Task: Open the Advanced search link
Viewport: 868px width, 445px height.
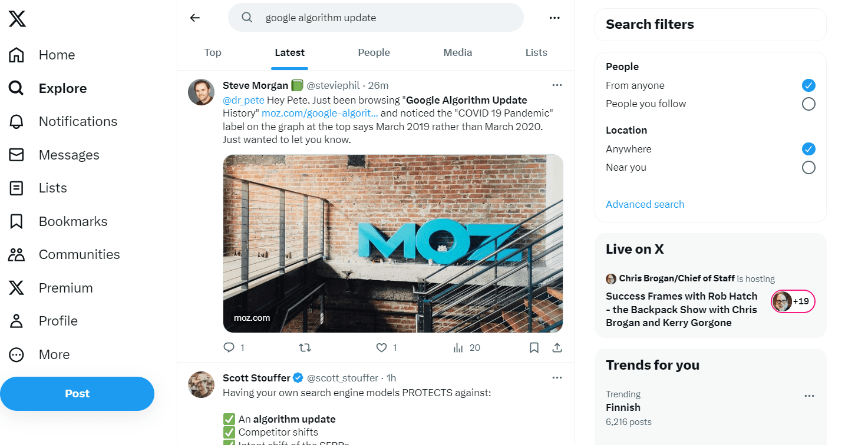Action: [645, 204]
